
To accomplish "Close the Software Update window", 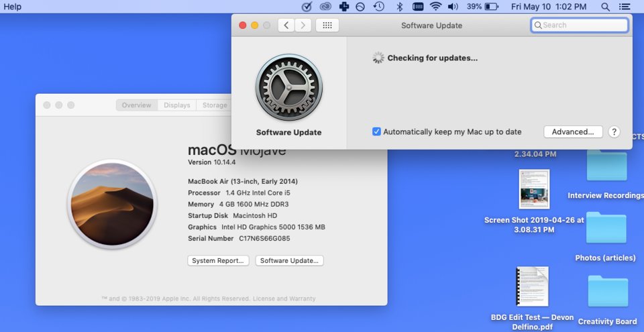I will (243, 25).
